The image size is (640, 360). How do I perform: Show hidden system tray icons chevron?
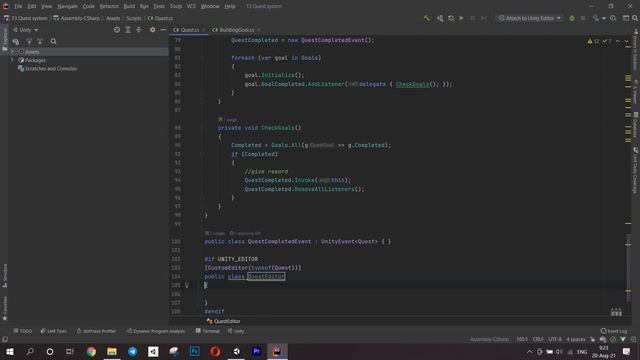point(529,351)
